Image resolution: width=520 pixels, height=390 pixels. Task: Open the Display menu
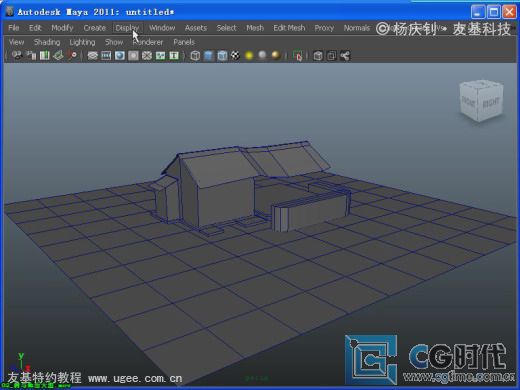pos(127,28)
